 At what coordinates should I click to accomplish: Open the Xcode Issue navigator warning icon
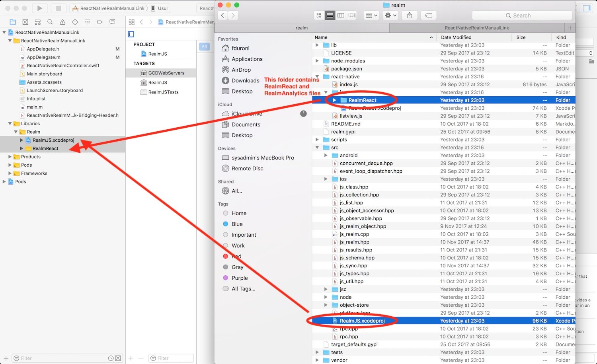[x=62, y=22]
